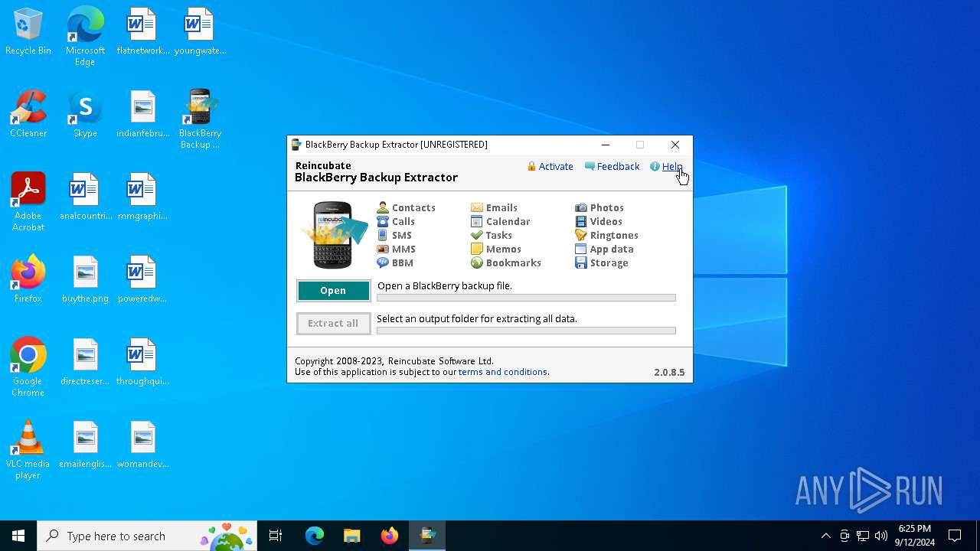This screenshot has height=551, width=980.
Task: Select the directreser image file
Action: point(85,363)
